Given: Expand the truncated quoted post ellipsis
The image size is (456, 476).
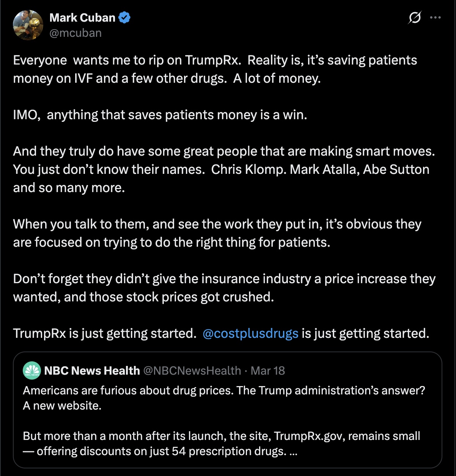Looking at the screenshot, I should tap(293, 451).
